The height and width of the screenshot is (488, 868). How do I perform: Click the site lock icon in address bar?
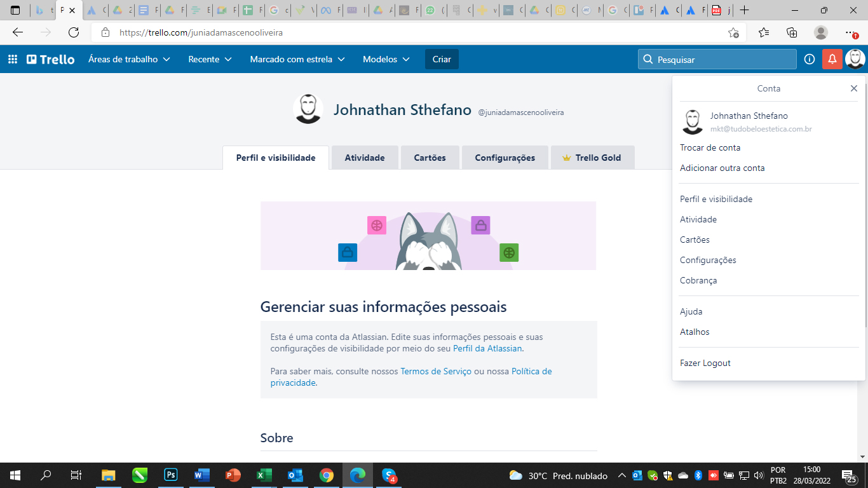tap(105, 32)
